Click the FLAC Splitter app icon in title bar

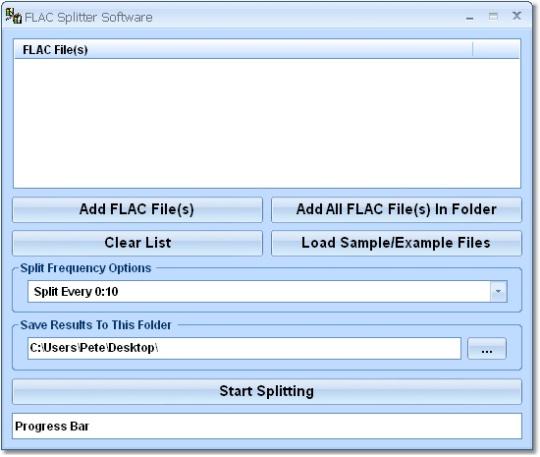[x=13, y=16]
